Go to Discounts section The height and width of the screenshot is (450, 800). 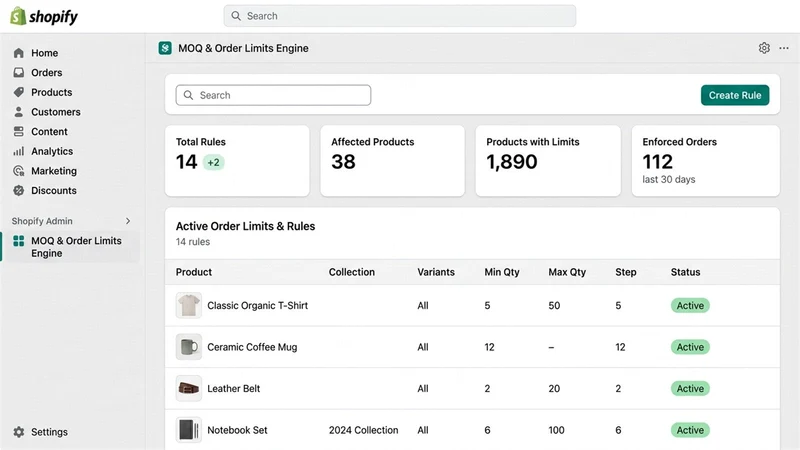click(54, 190)
